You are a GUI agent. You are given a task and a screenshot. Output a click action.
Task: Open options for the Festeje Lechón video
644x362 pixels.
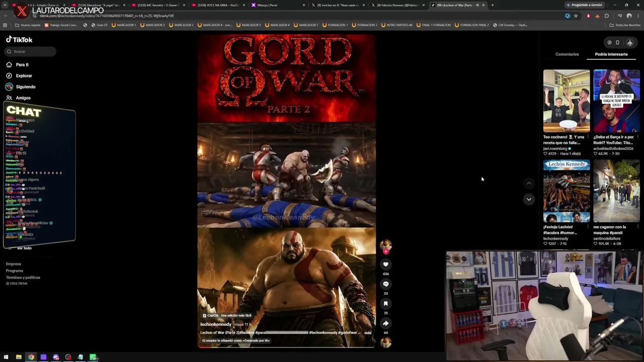pos(588,227)
